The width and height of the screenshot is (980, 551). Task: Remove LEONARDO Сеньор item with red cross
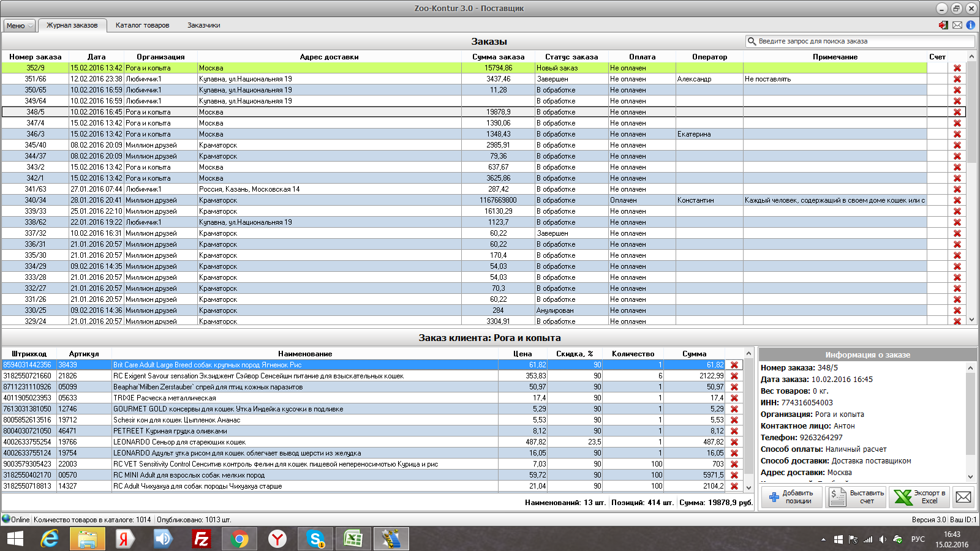click(734, 442)
